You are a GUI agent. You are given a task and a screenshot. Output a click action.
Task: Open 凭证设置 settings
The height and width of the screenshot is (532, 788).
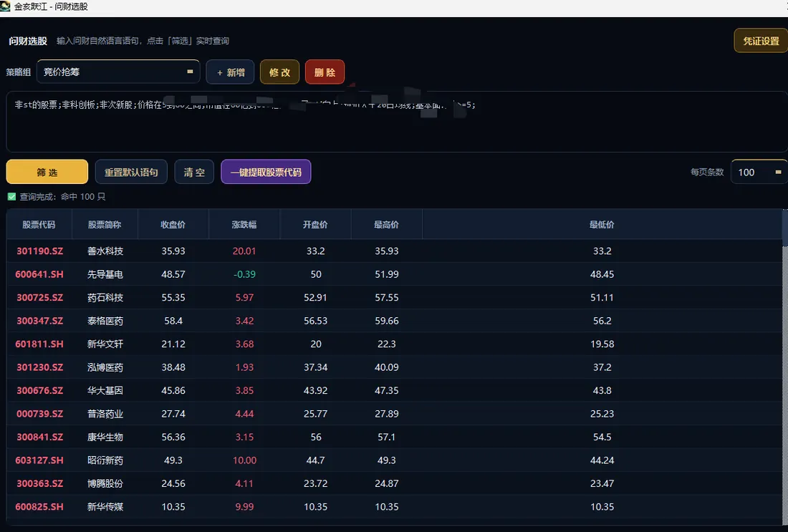(x=761, y=41)
